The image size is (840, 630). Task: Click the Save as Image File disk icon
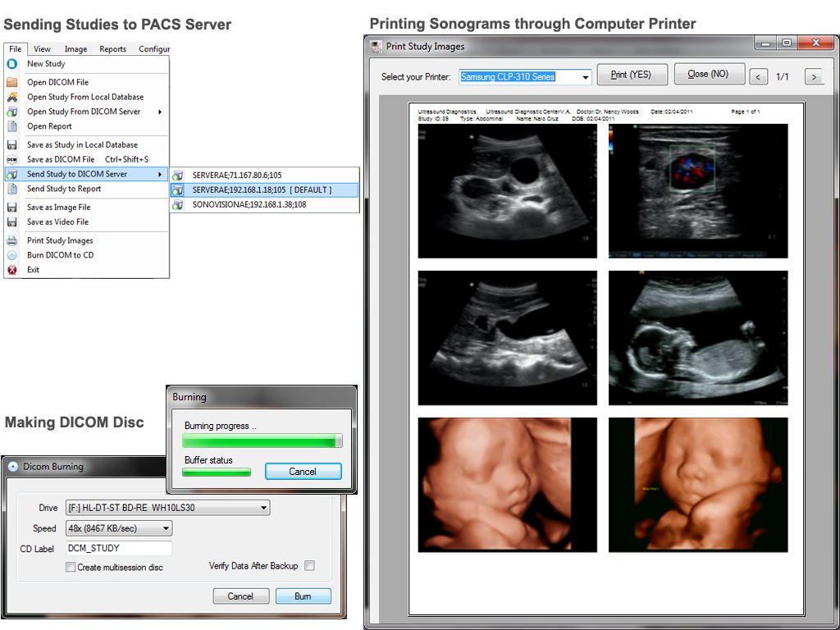pyautogui.click(x=11, y=208)
